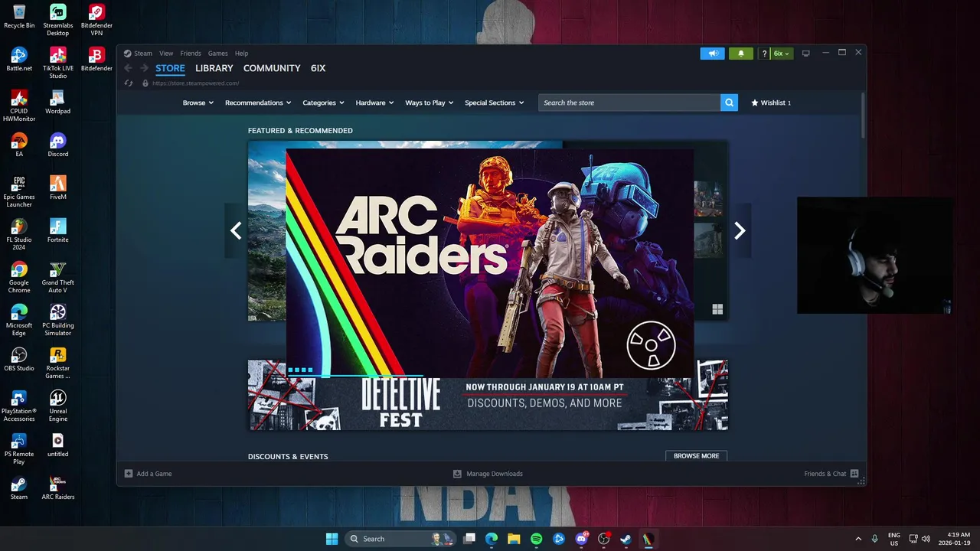The height and width of the screenshot is (551, 980).
Task: Open Bitdefender VPN desktop icon
Action: [96, 20]
